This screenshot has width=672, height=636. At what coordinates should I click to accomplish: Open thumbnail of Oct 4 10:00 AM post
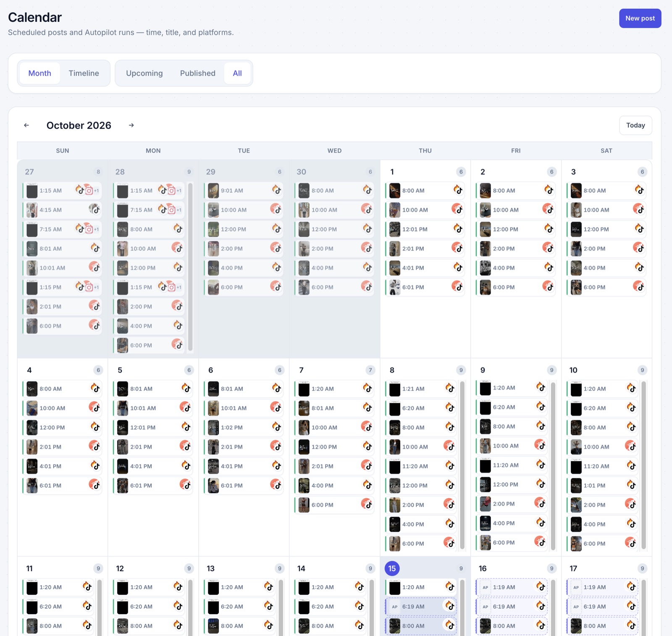[x=32, y=408]
